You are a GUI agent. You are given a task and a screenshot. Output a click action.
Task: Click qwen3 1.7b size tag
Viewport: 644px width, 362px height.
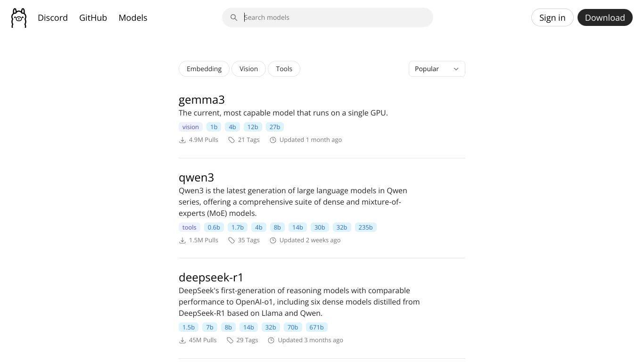pyautogui.click(x=238, y=227)
